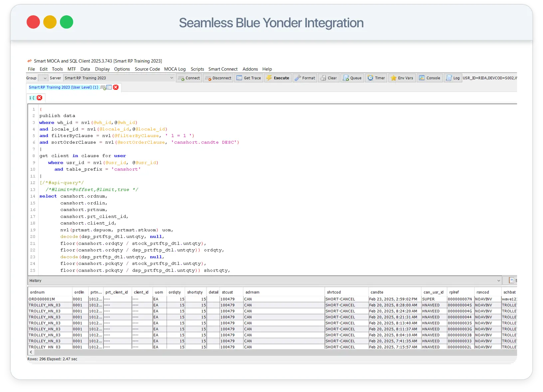The image size is (543, 392).
Task: Select the '1 {' query tab
Action: [32, 98]
